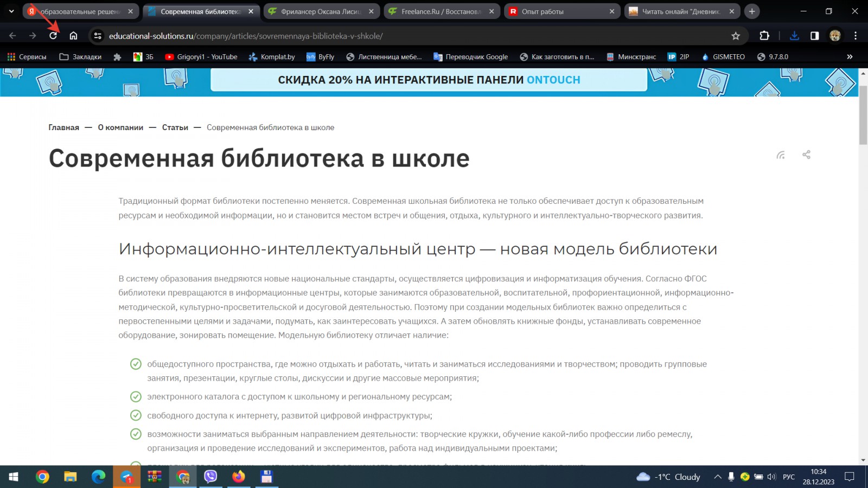868x488 pixels.
Task: Open the О компании breadcrumb link
Action: [x=120, y=127]
